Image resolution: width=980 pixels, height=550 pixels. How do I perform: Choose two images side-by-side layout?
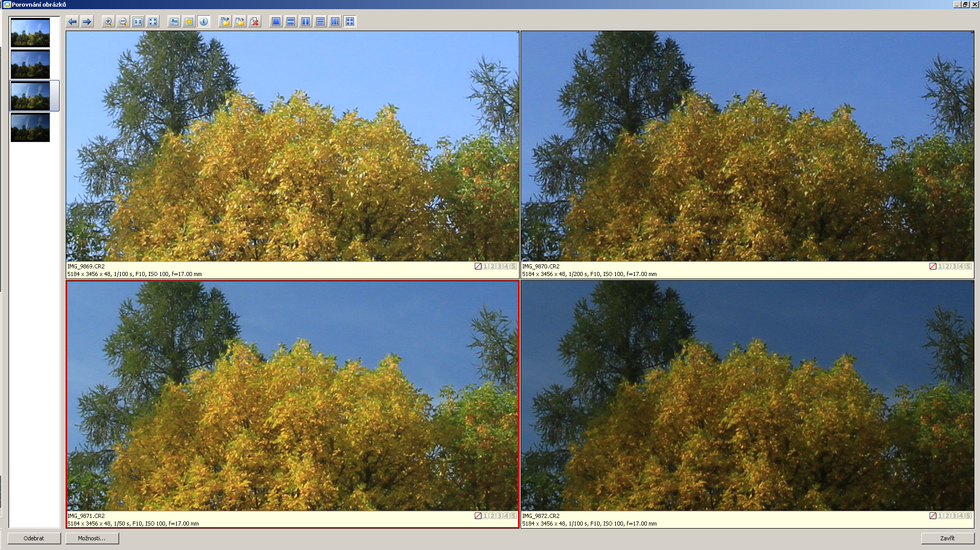(306, 22)
